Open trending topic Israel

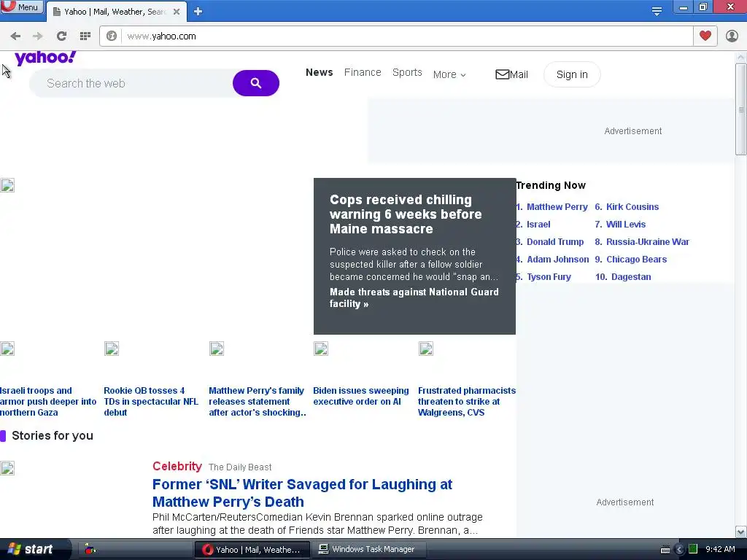[538, 225]
